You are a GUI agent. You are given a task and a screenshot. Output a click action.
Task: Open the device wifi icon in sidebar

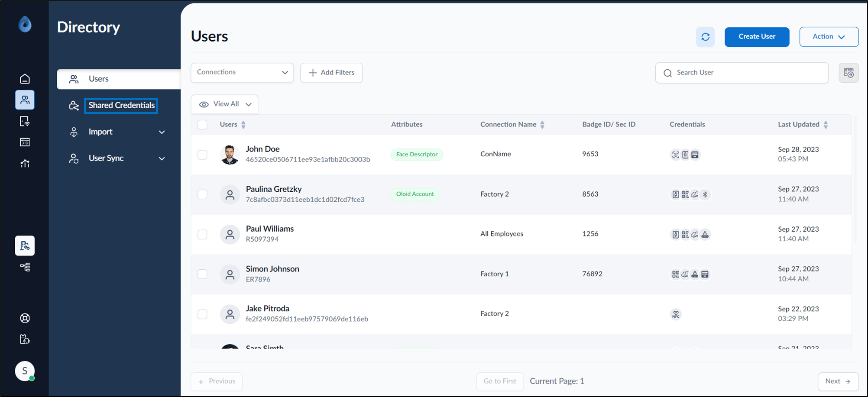point(25,121)
